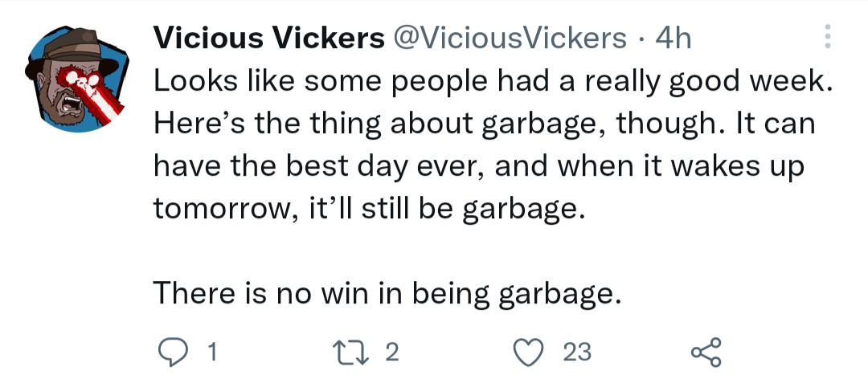
Task: Like the tweet with the heart icon
Action: pyautogui.click(x=529, y=353)
